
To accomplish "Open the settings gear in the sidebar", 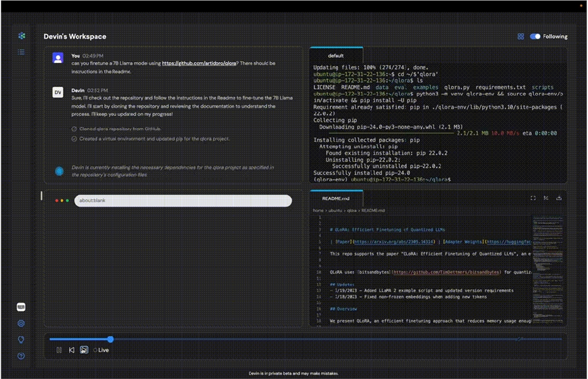I will tap(21, 323).
